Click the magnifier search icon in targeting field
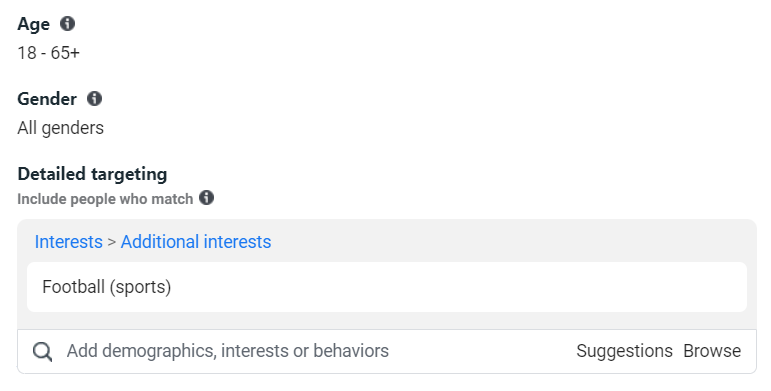This screenshot has height=391, width=771. (x=42, y=352)
